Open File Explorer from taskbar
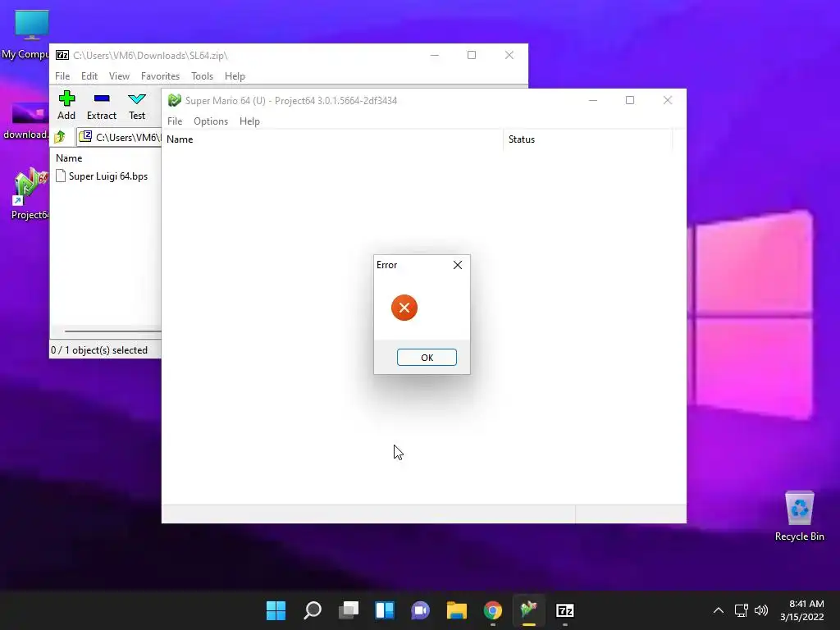The height and width of the screenshot is (630, 840). (x=456, y=610)
